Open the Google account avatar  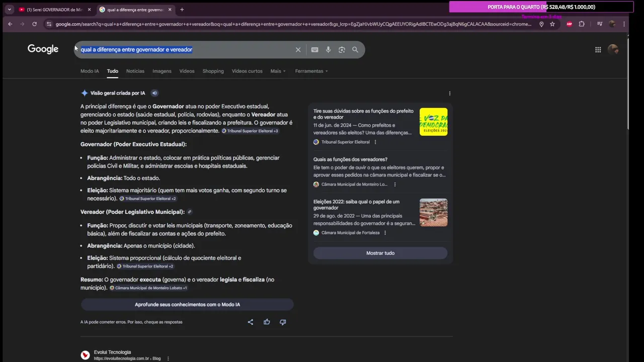(613, 49)
